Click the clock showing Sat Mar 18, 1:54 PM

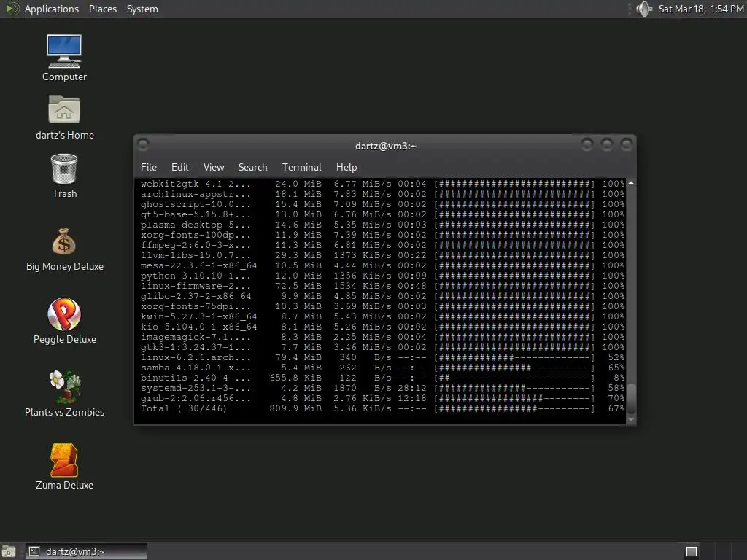coord(701,9)
